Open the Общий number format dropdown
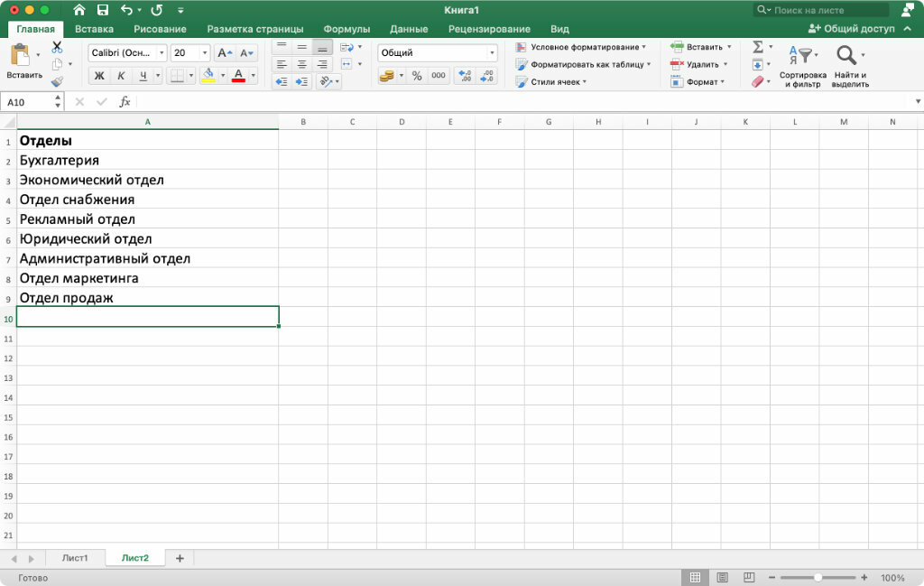 pyautogui.click(x=492, y=53)
